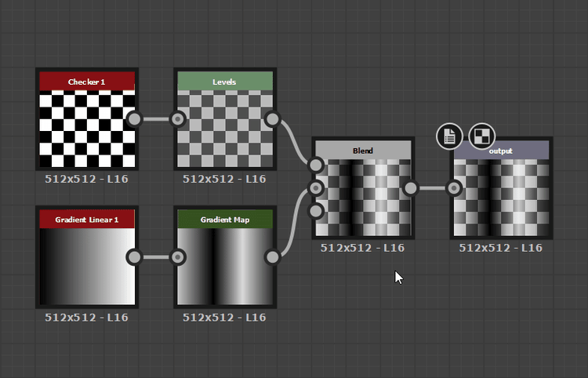The width and height of the screenshot is (588, 378).
Task: Click the Blend node bottom input connector
Action: (316, 211)
